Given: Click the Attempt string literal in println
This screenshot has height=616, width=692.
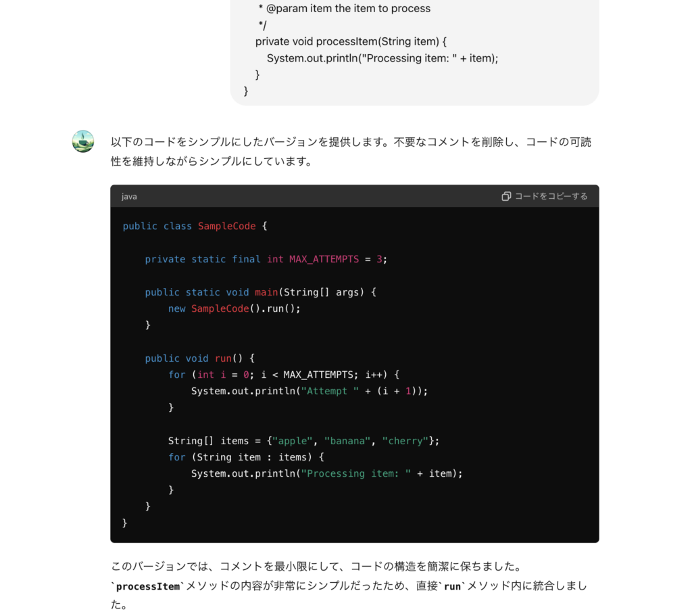Looking at the screenshot, I should click(328, 391).
